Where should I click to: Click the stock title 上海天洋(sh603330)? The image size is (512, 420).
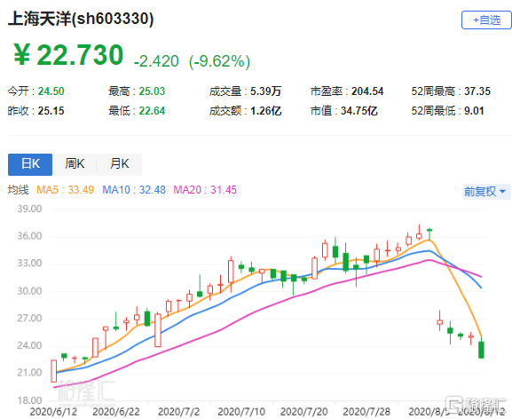pos(81,19)
